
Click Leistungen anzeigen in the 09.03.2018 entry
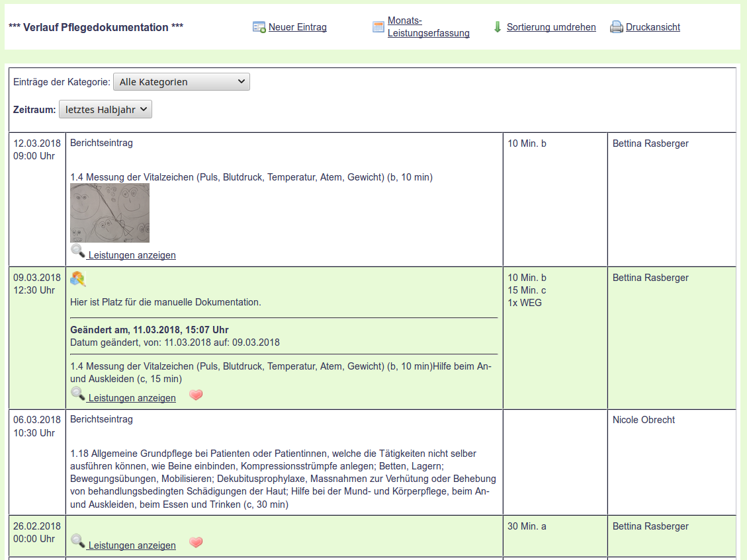coord(132,398)
